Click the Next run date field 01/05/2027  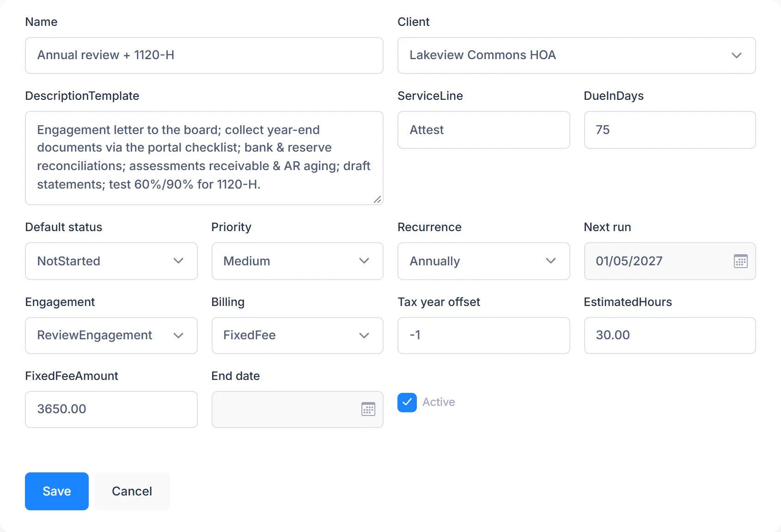[x=670, y=261]
